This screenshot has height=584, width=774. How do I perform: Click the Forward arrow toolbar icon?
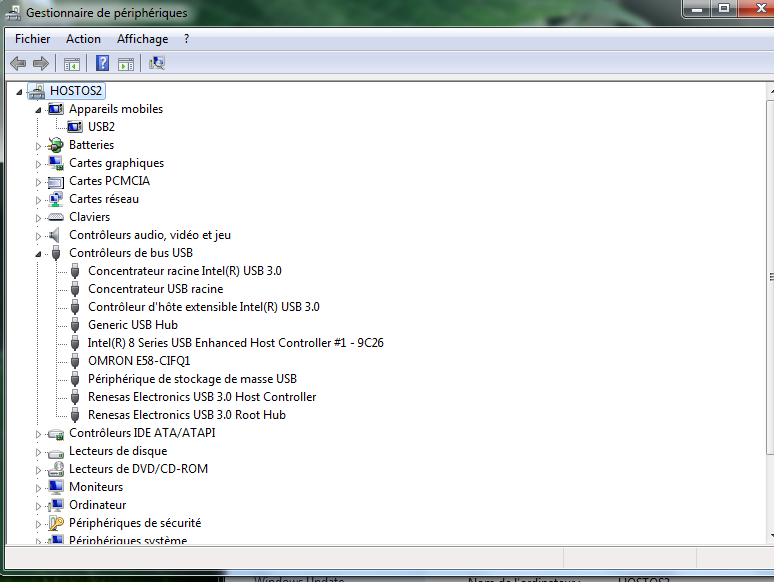click(40, 63)
